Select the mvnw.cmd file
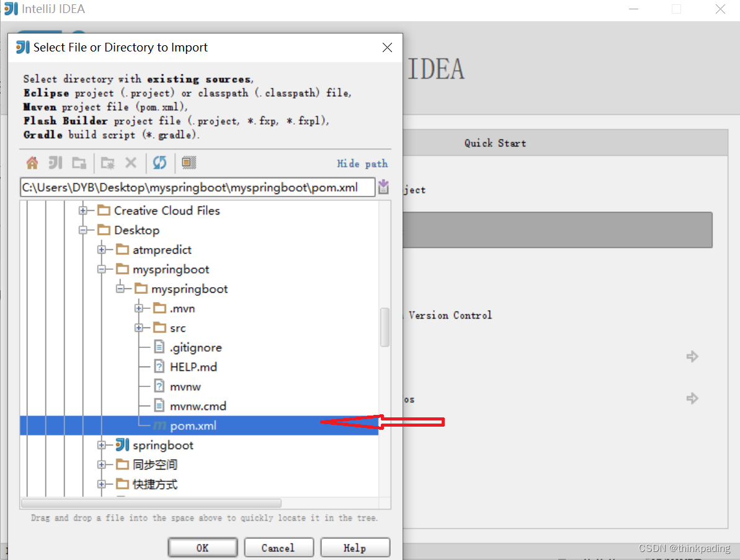Image resolution: width=740 pixels, height=560 pixels. pyautogui.click(x=198, y=406)
